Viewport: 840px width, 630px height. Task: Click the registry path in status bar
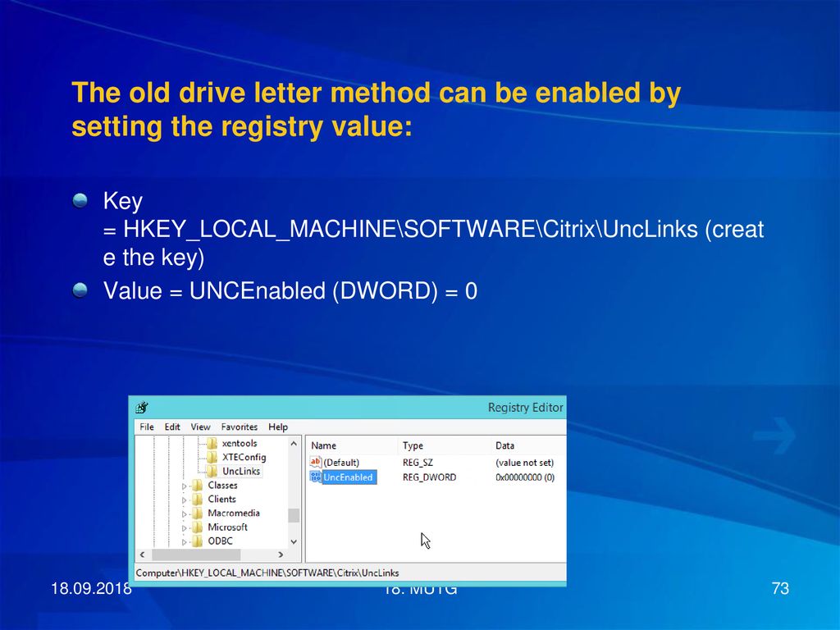pyautogui.click(x=267, y=573)
